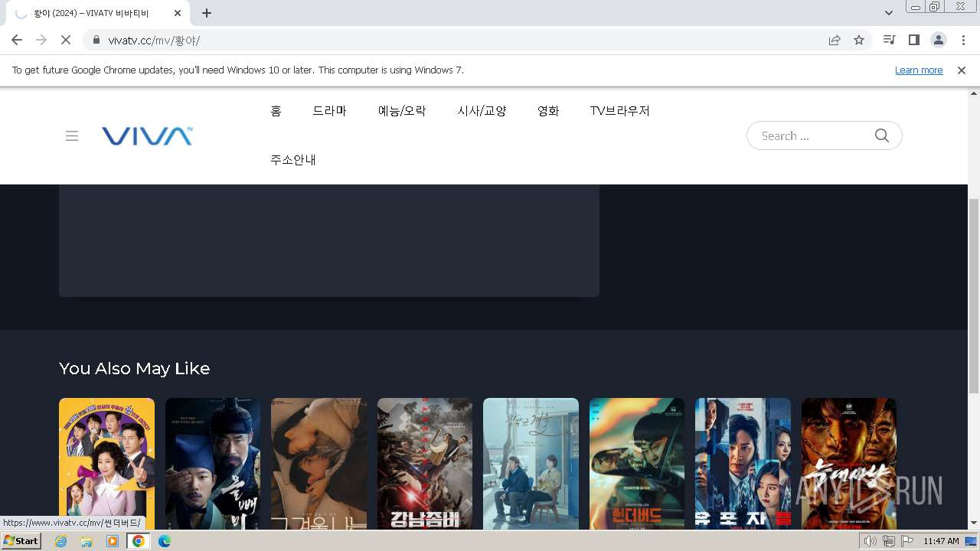
Task: Launch Internet Explorer from the taskbar
Action: 61,541
